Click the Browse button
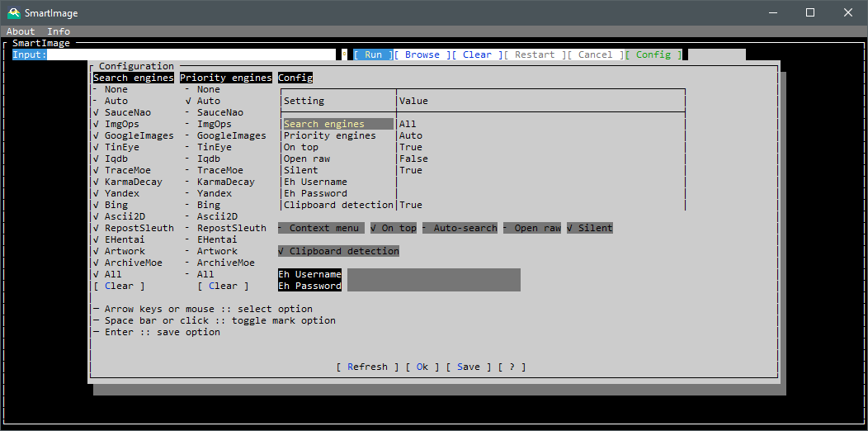This screenshot has width=868, height=431. click(x=422, y=54)
